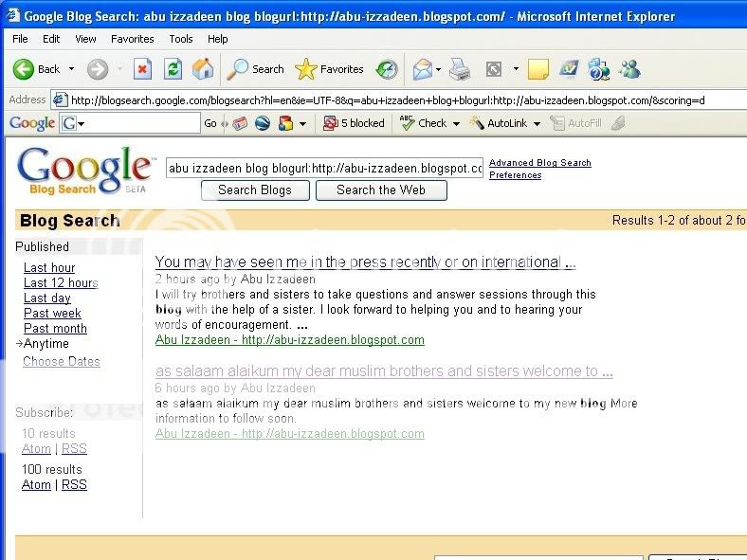Print the page with printer icon
The height and width of the screenshot is (560, 747).
click(460, 69)
